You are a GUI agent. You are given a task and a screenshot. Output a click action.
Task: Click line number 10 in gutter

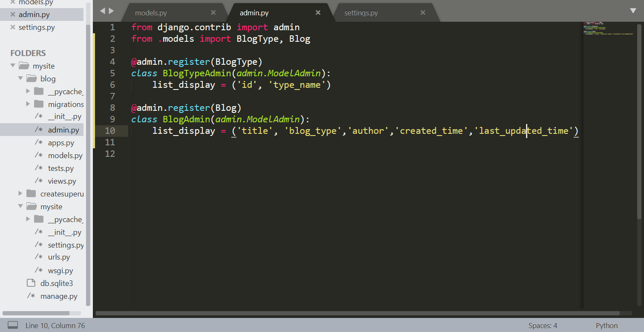(110, 131)
